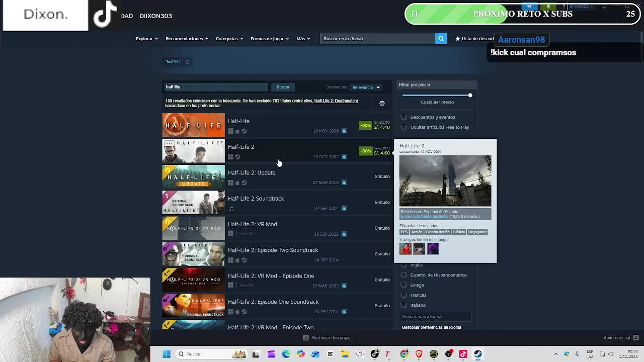Open the DIIXON303 profile tab
This screenshot has height=362, width=644.
click(x=156, y=16)
